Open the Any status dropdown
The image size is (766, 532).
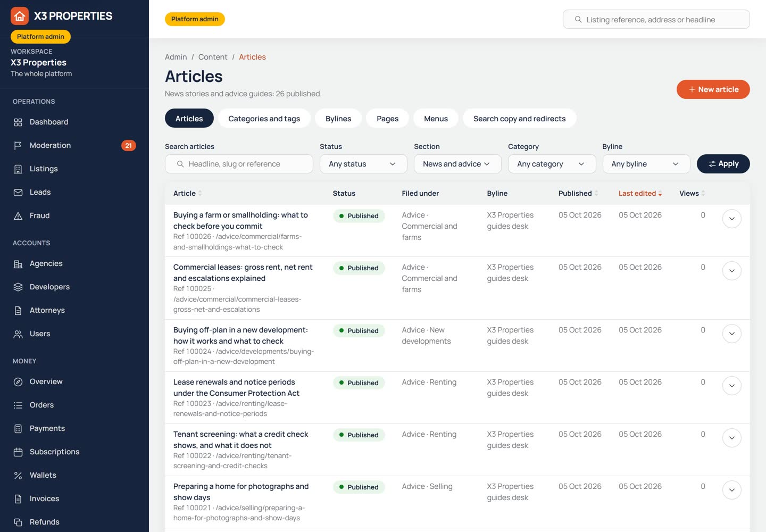tap(363, 164)
